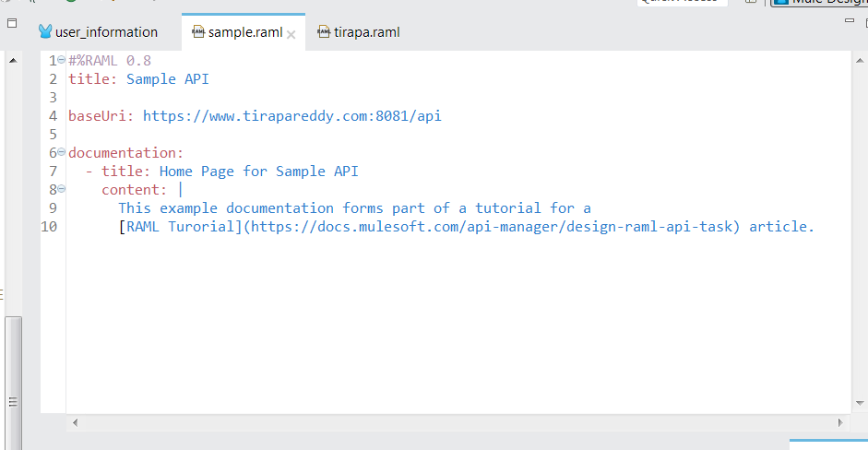Restore the left panel view icon

point(12,23)
